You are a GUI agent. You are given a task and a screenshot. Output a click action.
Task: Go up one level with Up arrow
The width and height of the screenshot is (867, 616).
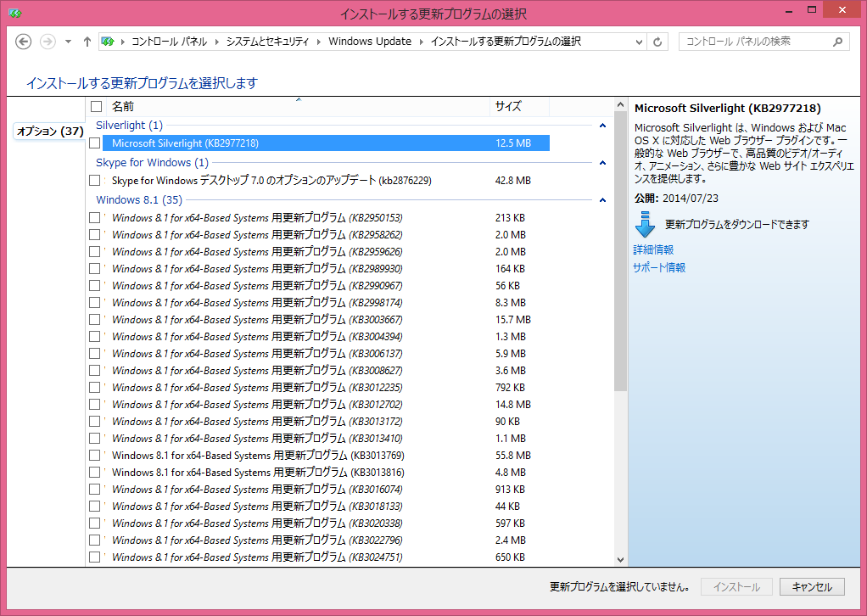pos(87,42)
